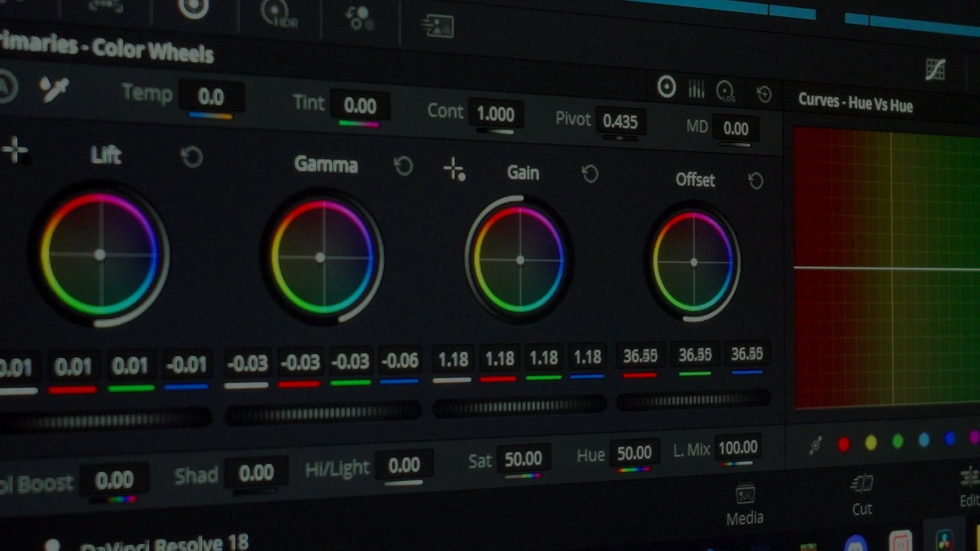Click Lift blue channel value -0.01
Screen dimensions: 980x551
click(187, 364)
